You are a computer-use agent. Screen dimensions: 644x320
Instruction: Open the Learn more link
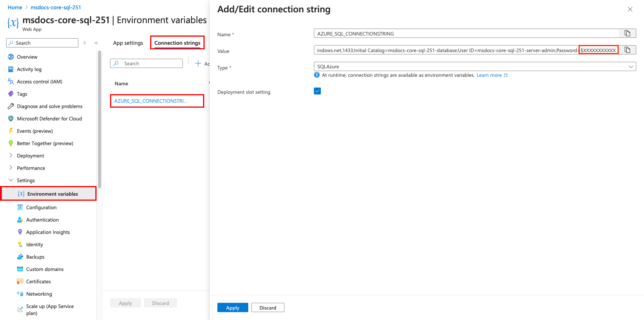[x=490, y=75]
